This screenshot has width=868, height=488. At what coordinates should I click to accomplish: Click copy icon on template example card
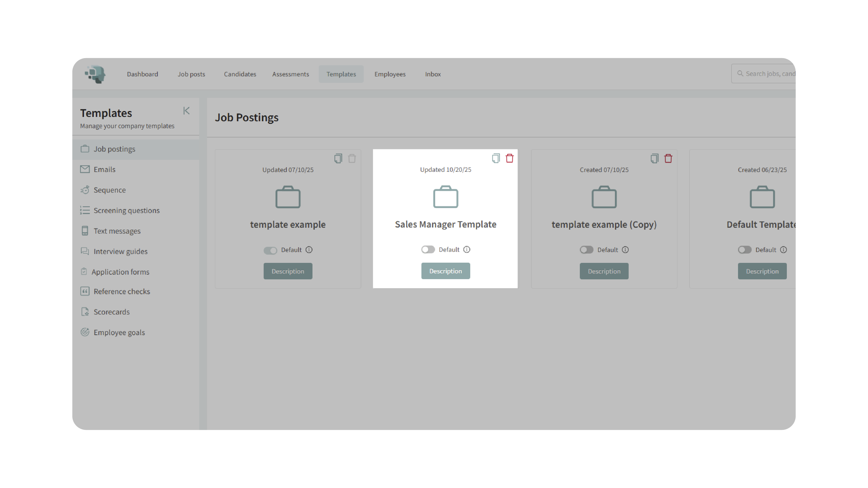(x=338, y=158)
